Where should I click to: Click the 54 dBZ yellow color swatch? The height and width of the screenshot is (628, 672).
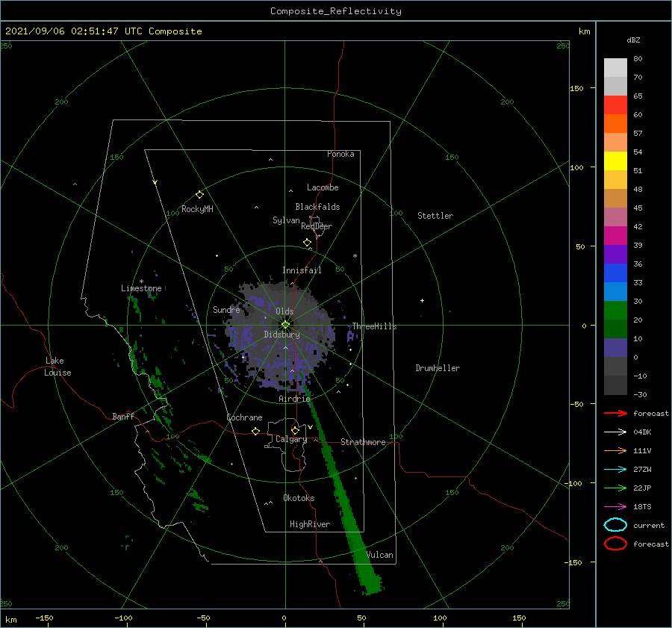pos(615,161)
